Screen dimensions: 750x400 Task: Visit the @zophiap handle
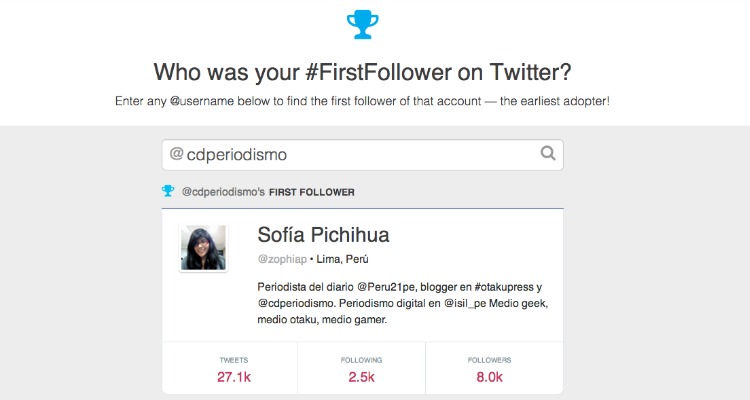click(x=282, y=259)
